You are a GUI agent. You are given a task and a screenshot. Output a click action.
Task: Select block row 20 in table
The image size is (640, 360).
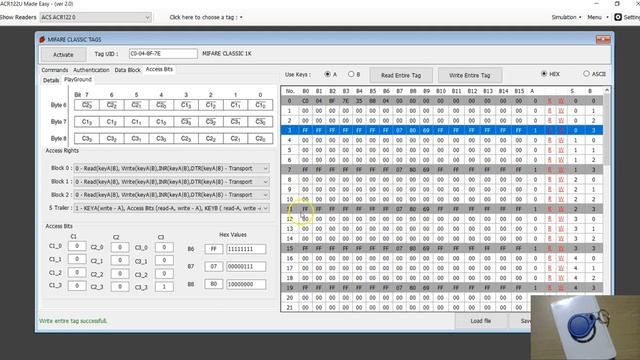tap(406, 298)
